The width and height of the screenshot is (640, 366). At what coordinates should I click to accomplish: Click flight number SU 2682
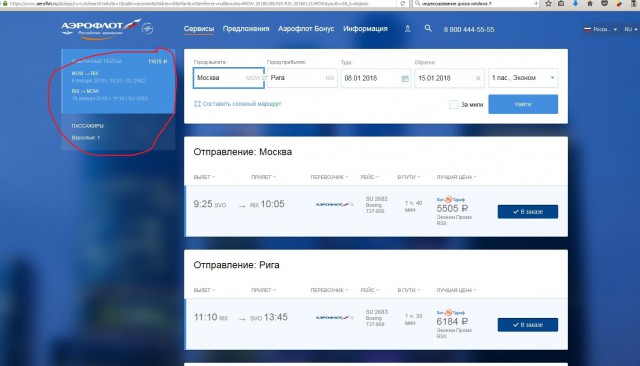point(376,199)
